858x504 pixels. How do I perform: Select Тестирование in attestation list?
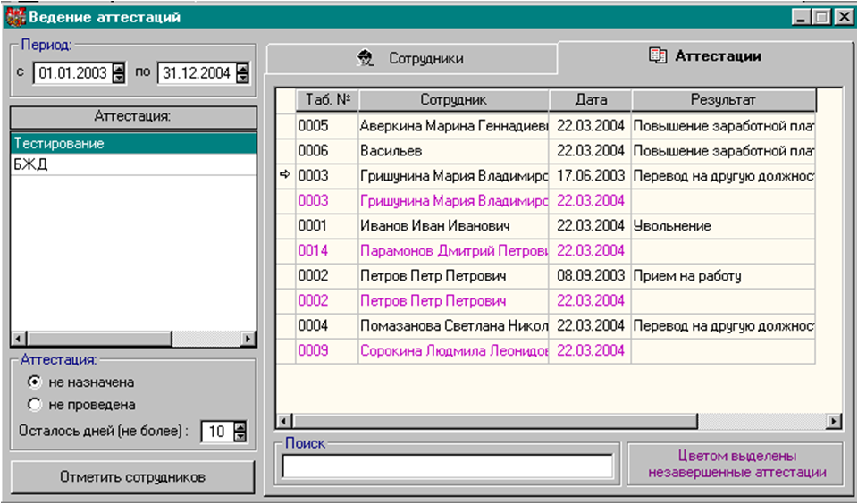(x=133, y=143)
